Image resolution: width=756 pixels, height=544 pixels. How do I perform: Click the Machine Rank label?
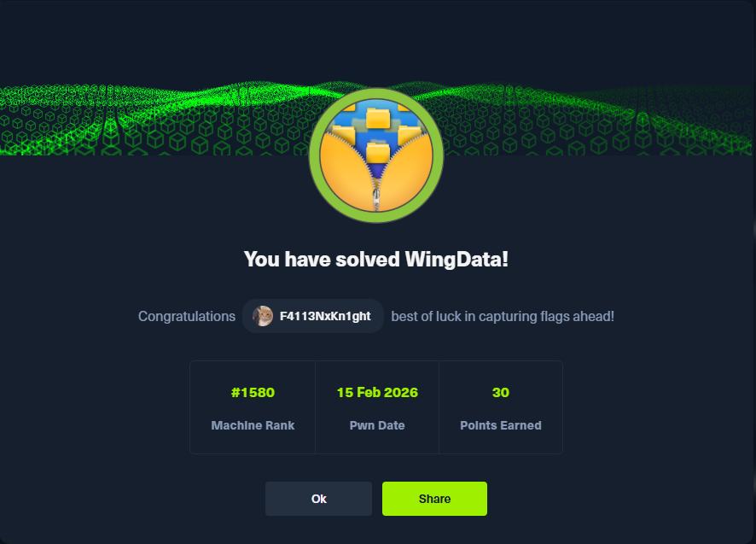click(253, 425)
